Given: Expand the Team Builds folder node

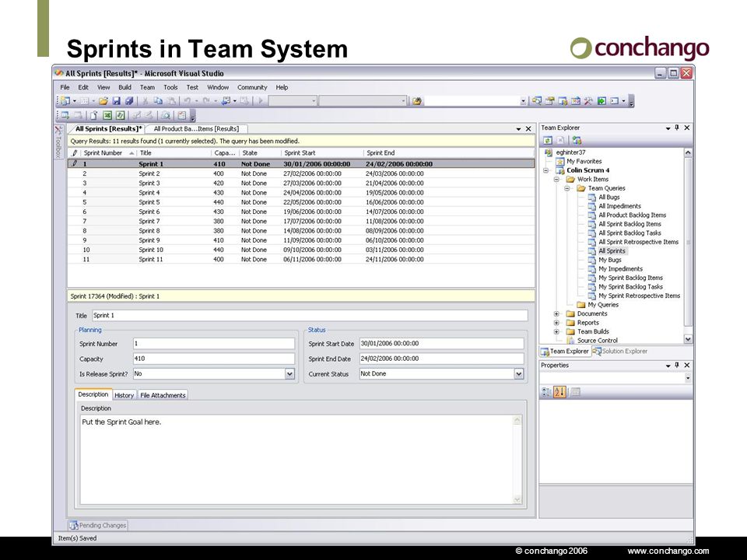Looking at the screenshot, I should [x=556, y=332].
